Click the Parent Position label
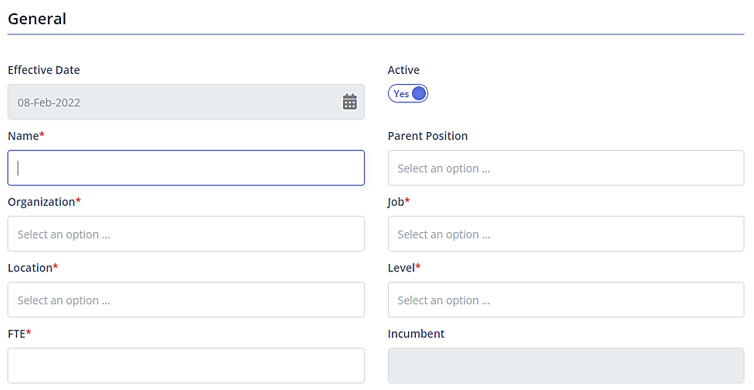This screenshot has width=754, height=390. (x=427, y=136)
